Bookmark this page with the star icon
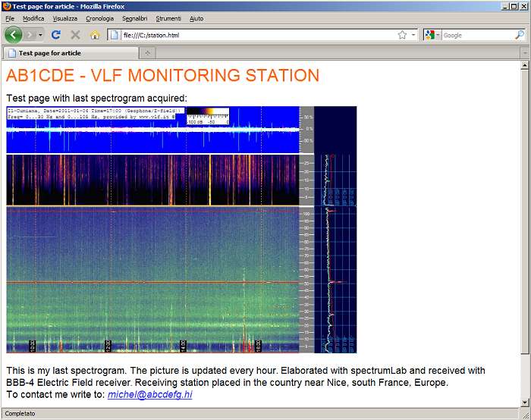The image size is (531, 420). [x=402, y=35]
